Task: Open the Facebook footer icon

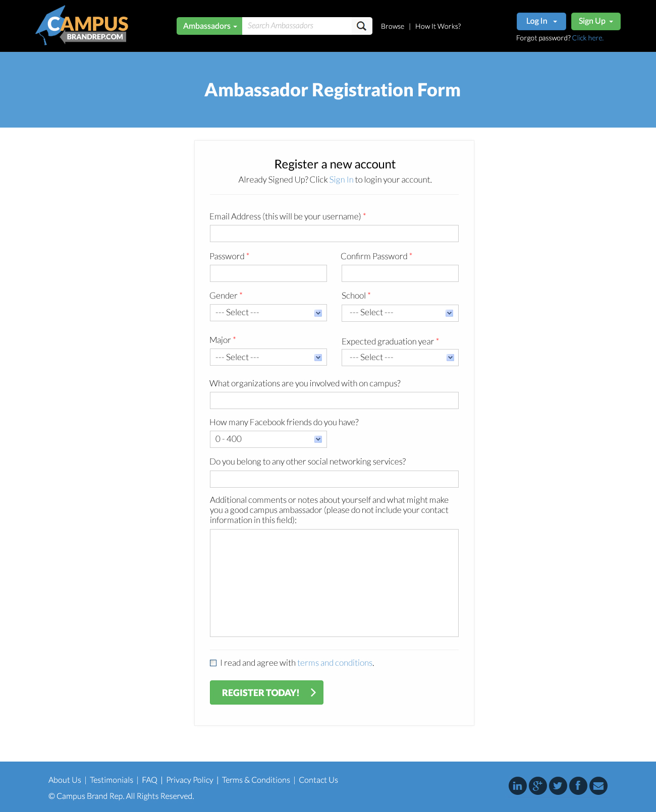Action: pyautogui.click(x=578, y=786)
